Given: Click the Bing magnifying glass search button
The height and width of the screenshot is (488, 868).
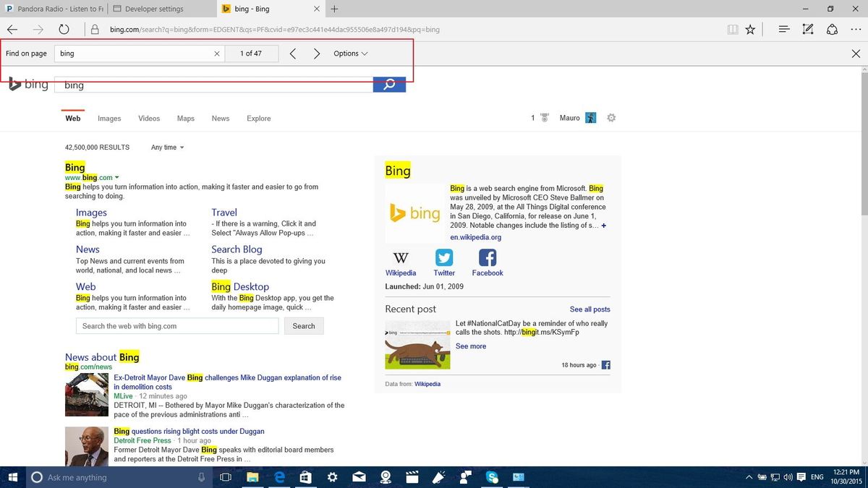Looking at the screenshot, I should click(389, 85).
